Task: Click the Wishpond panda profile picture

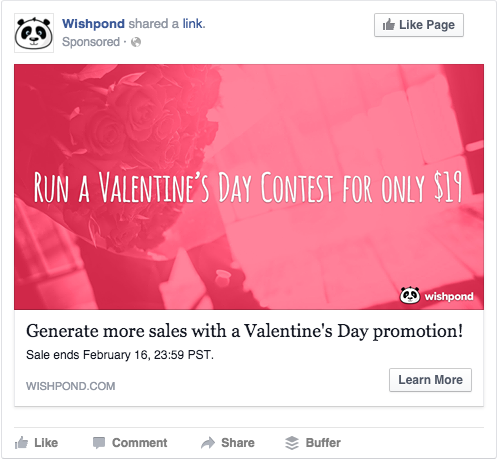Action: click(34, 33)
